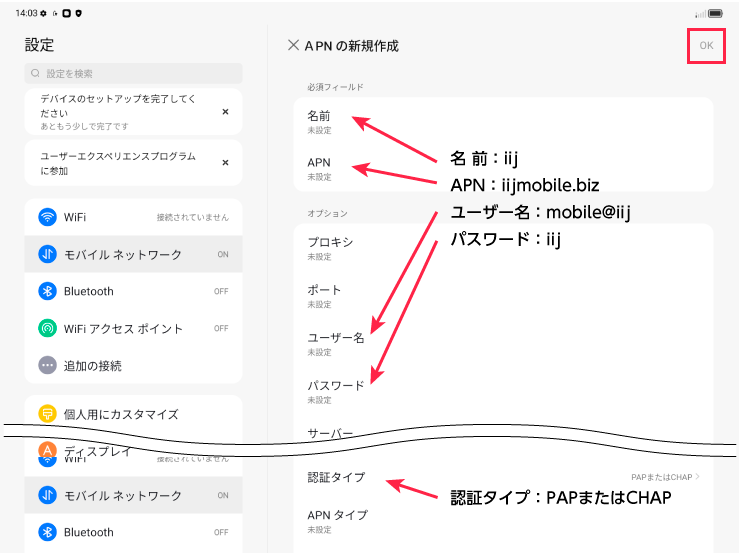Image resolution: width=740 pixels, height=555 pixels.
Task: Click the WiFi icon in settings list
Action: click(x=47, y=217)
